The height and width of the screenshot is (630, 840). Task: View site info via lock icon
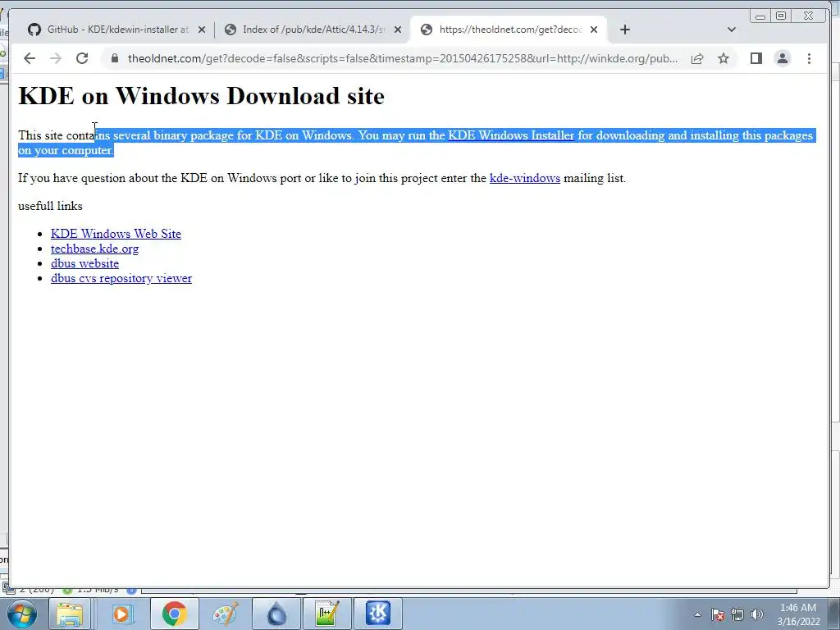[115, 58]
